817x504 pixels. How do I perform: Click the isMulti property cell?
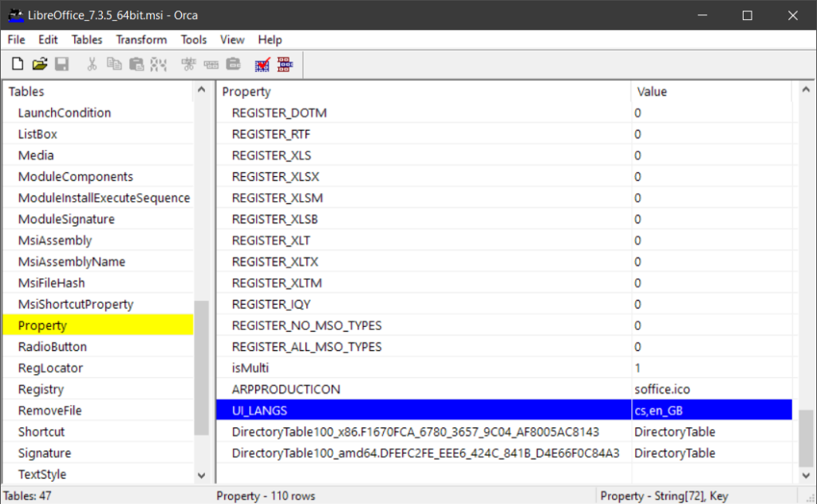point(424,368)
